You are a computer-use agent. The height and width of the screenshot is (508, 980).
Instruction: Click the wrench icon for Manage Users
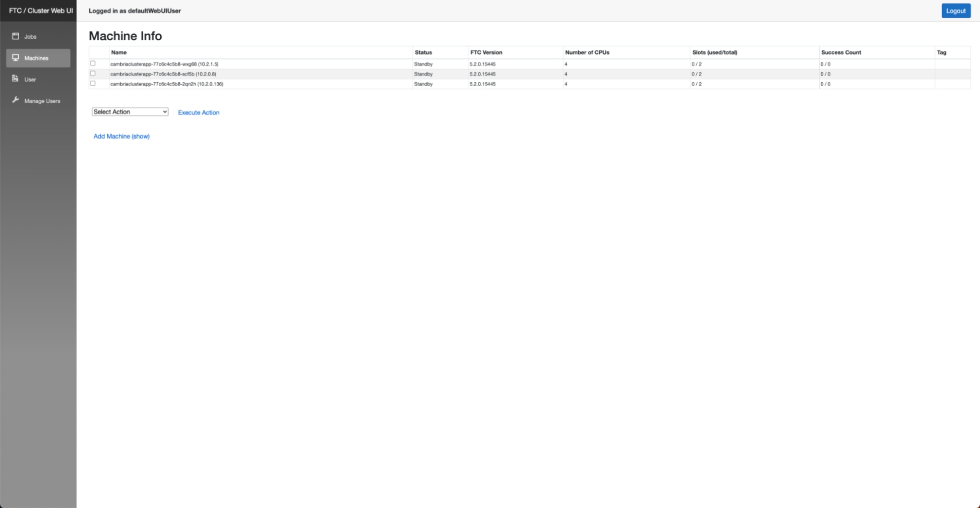[16, 100]
